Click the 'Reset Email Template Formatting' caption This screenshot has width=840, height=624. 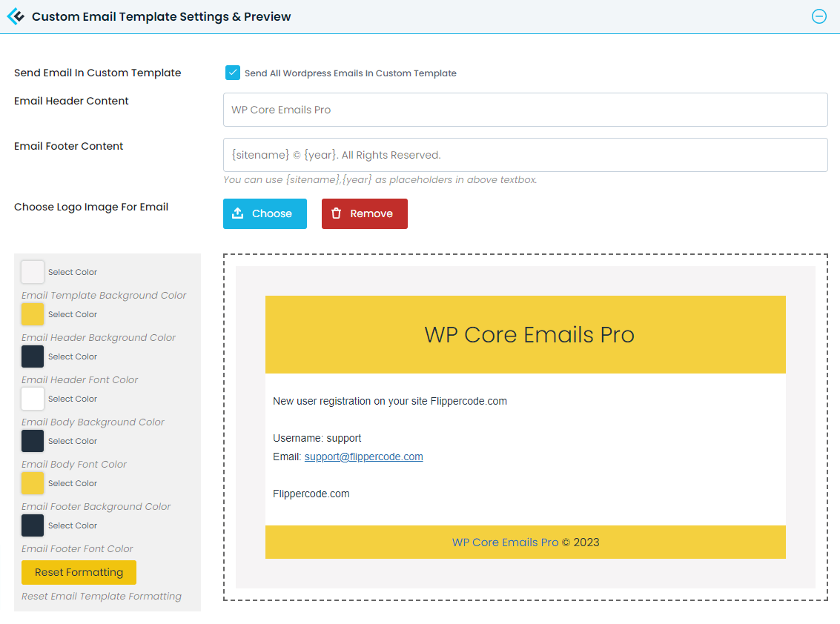pos(102,597)
